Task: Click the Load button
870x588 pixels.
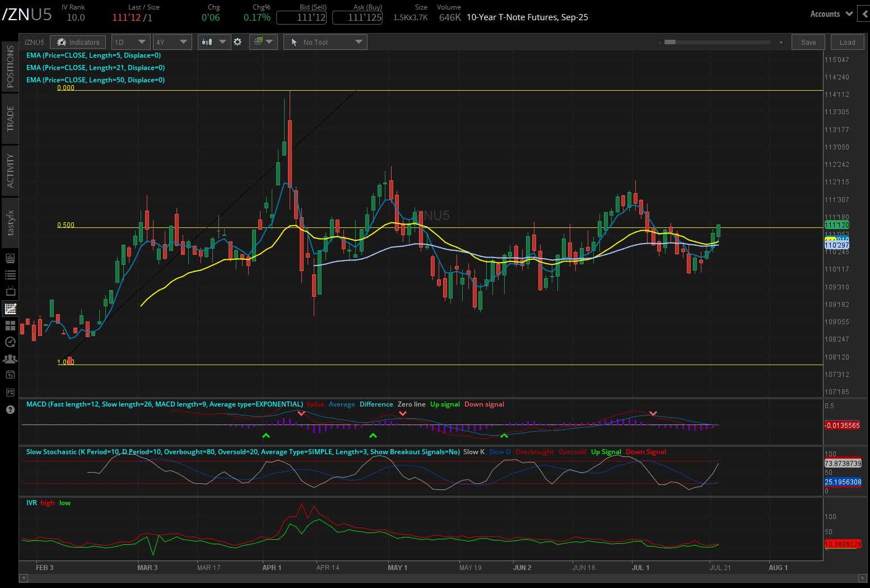Action: click(x=847, y=41)
